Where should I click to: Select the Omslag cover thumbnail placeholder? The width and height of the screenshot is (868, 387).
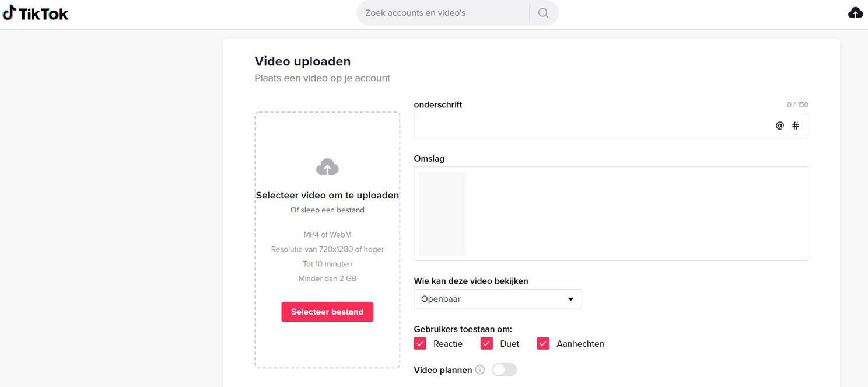coord(442,214)
